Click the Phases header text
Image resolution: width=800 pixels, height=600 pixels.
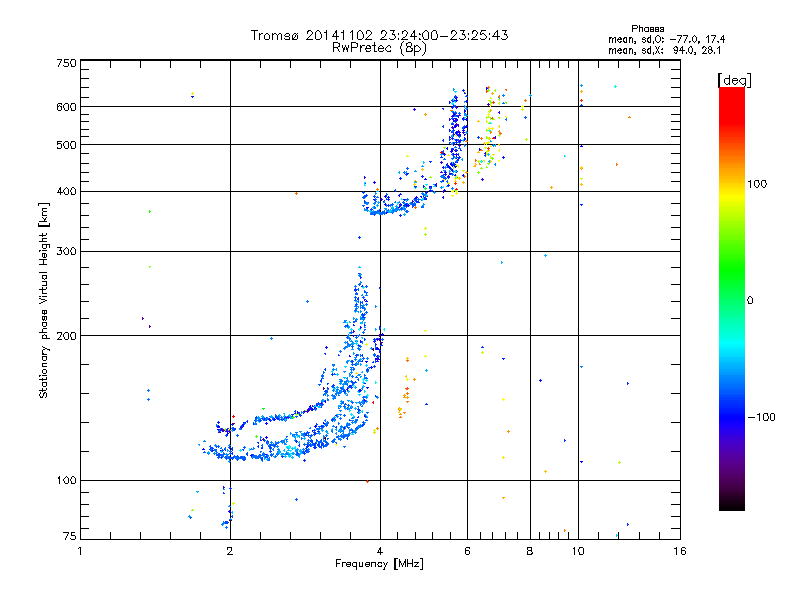[647, 29]
